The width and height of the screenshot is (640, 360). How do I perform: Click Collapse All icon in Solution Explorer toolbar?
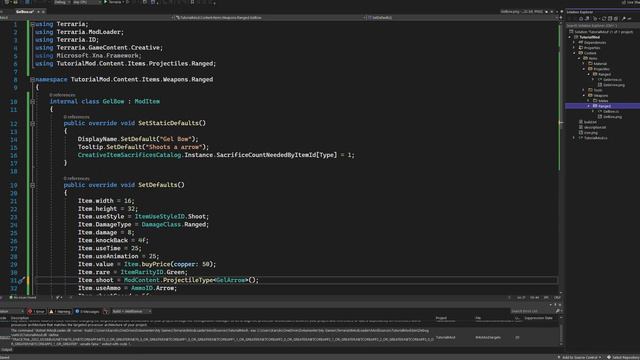[x=610, y=19]
